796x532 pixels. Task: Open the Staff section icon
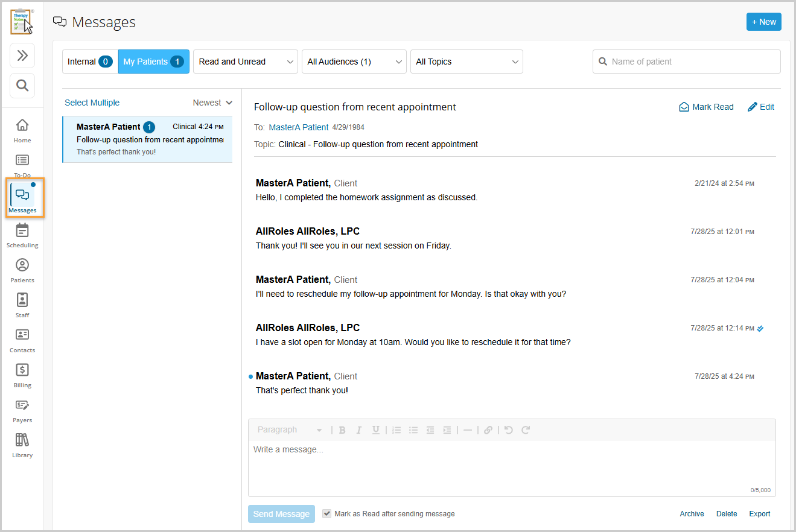[22, 305]
